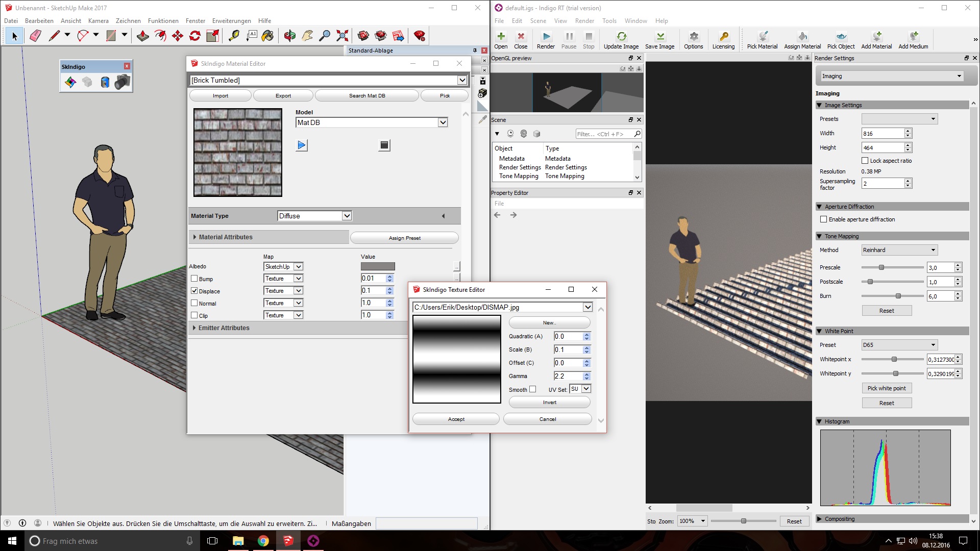
Task: Enable the Bump map checkbox
Action: [x=194, y=279]
